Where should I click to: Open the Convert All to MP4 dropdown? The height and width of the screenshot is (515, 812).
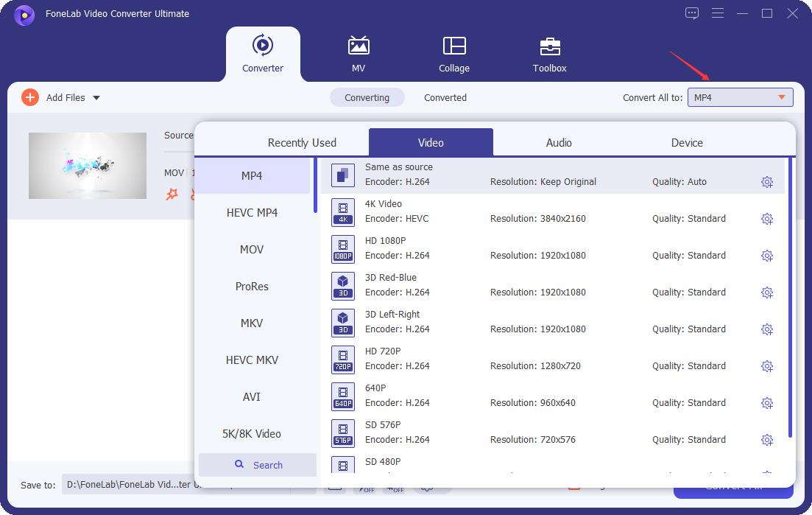740,97
